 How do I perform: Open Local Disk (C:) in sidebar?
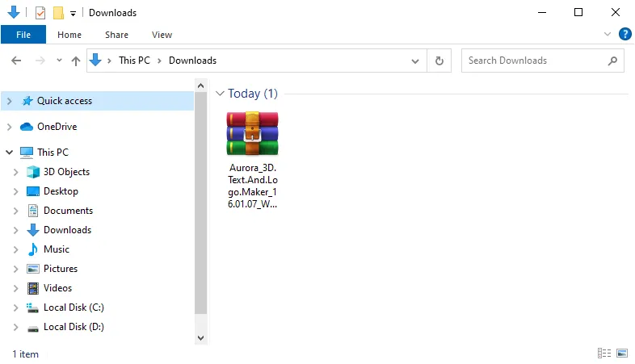click(x=74, y=308)
